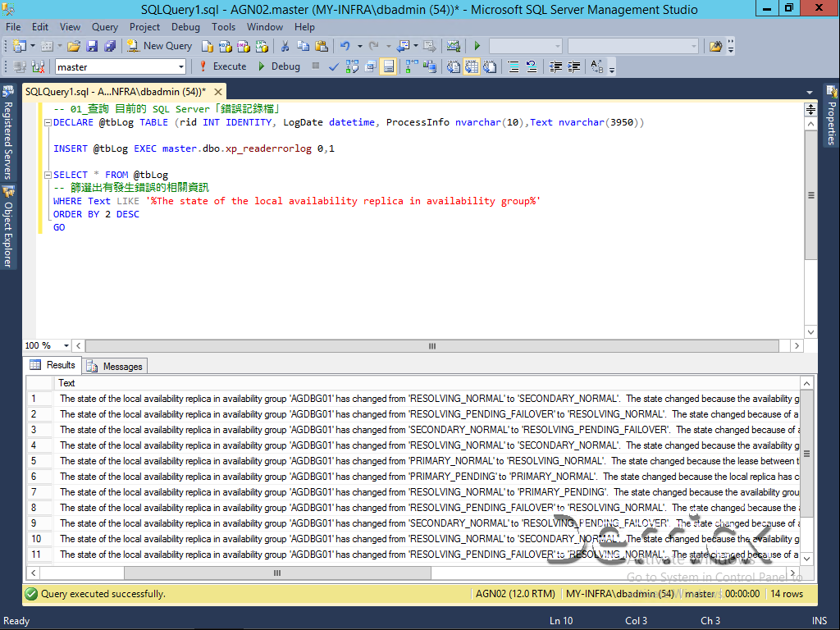Toggle Results to Text output mode

tap(452, 66)
